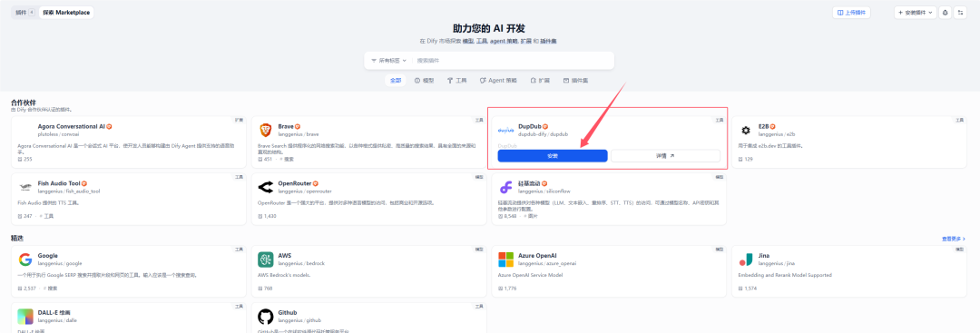This screenshot has height=333, width=980.
Task: Switch to the 探索 Marketplace tab
Action: pos(66,13)
